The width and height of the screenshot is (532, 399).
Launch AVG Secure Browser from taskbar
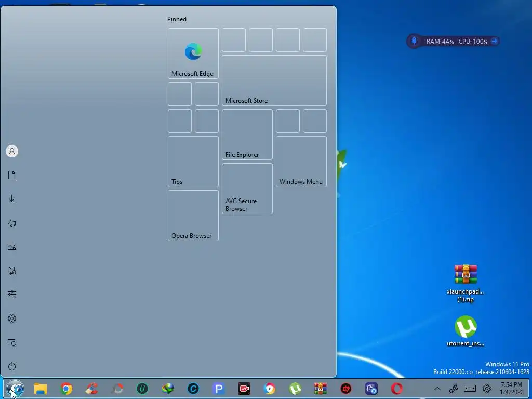pyautogui.click(x=270, y=389)
